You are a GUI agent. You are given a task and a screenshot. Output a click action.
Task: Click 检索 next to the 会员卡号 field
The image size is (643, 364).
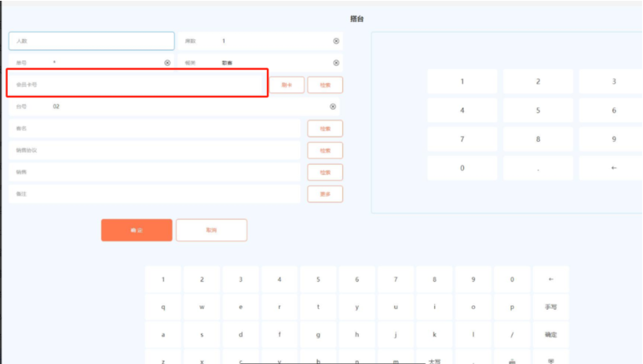point(324,85)
